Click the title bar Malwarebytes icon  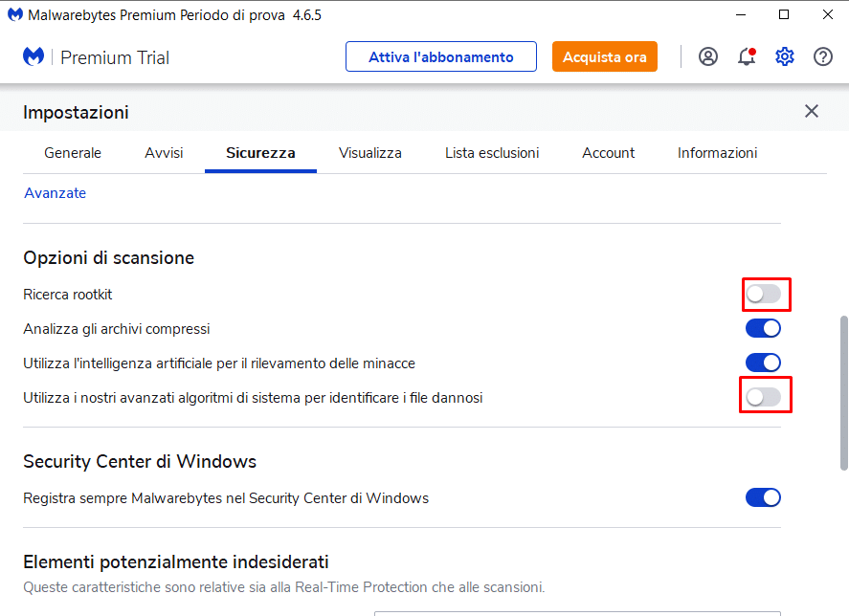[x=15, y=14]
